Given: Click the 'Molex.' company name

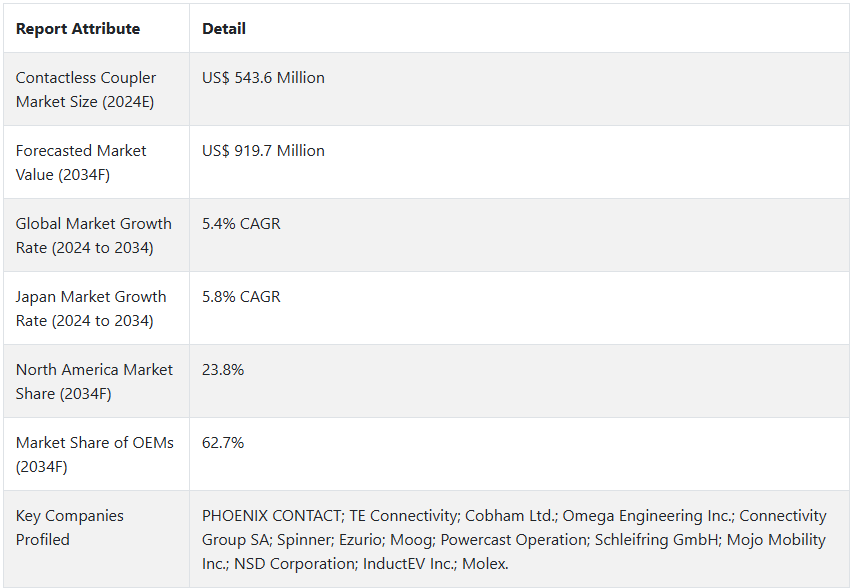Looking at the screenshot, I should [x=485, y=564].
